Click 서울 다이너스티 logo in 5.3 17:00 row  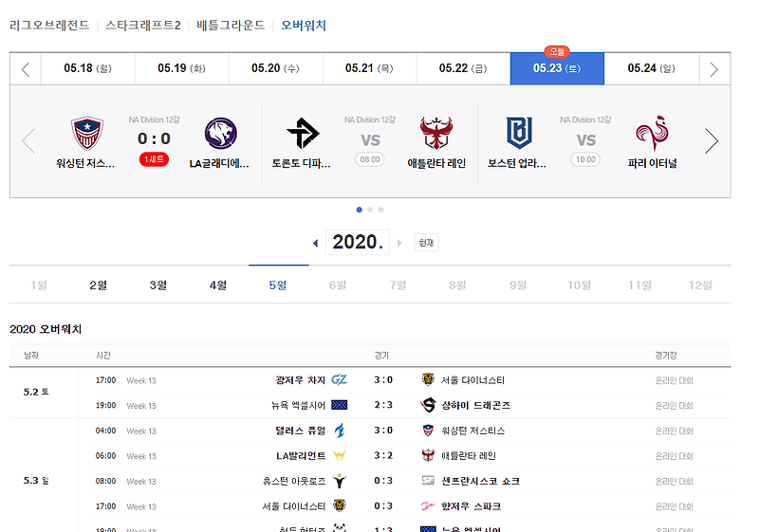(340, 505)
